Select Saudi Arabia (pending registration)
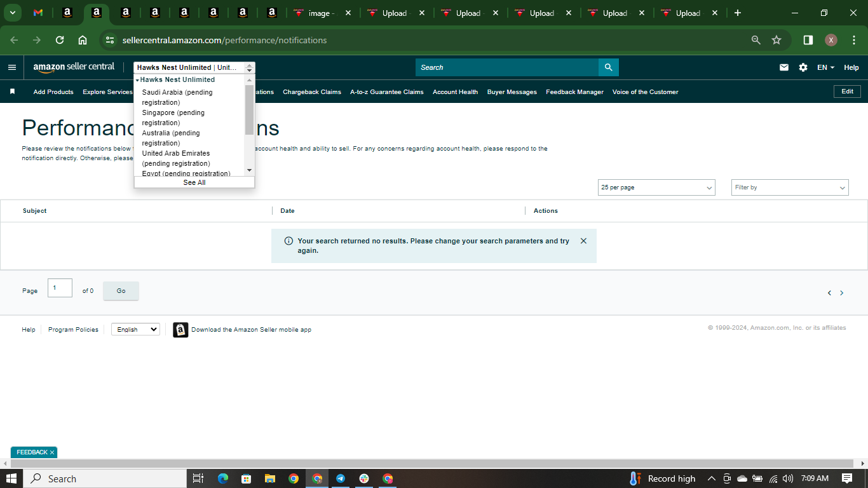Viewport: 868px width, 488px height. pyautogui.click(x=177, y=97)
